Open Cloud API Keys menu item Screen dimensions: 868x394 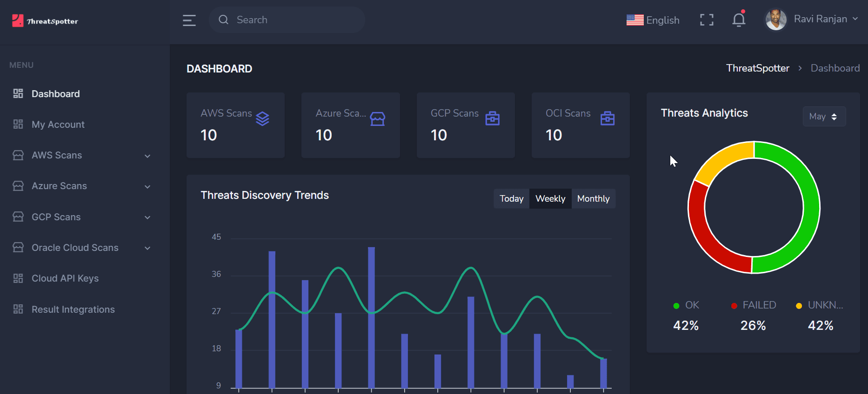[65, 278]
